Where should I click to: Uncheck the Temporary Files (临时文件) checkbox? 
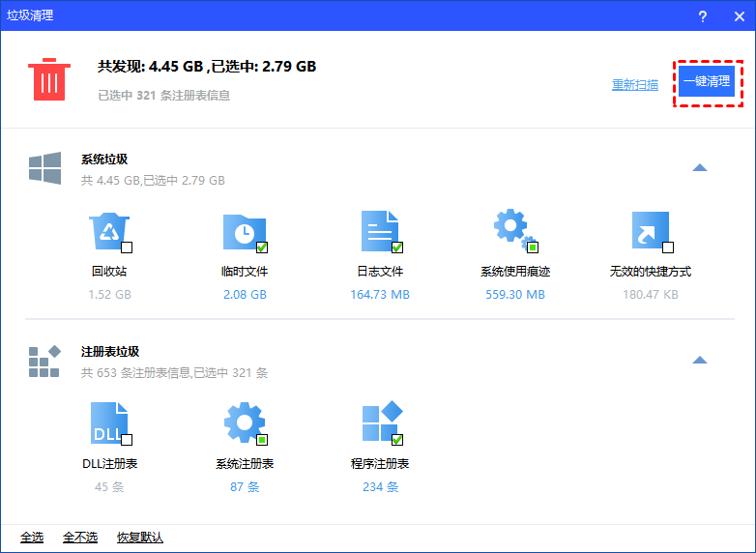[262, 247]
